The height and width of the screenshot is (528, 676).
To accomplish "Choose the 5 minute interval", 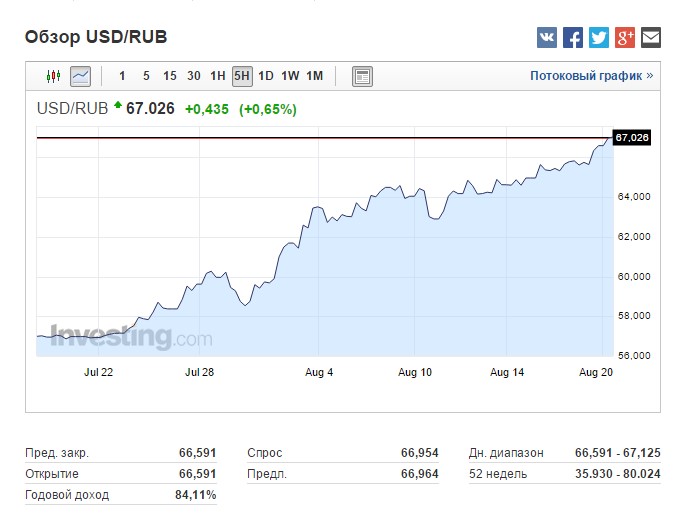I will point(146,76).
